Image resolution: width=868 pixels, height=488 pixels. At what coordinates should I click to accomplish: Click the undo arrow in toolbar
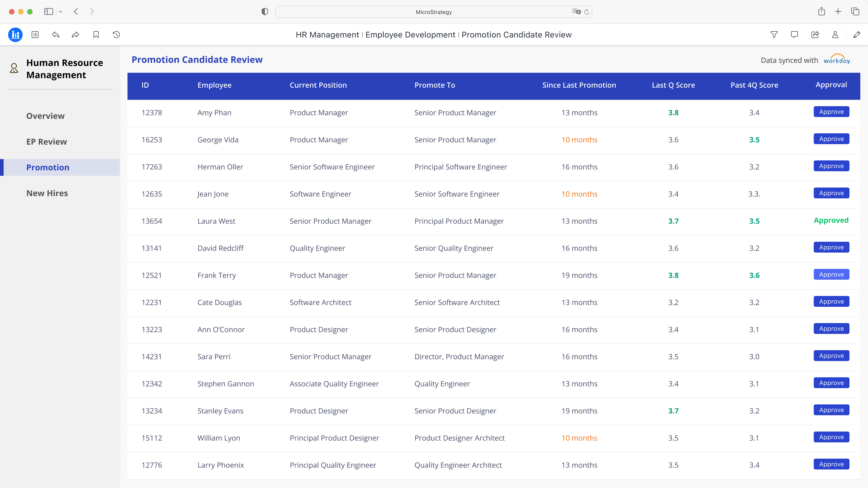tap(56, 35)
